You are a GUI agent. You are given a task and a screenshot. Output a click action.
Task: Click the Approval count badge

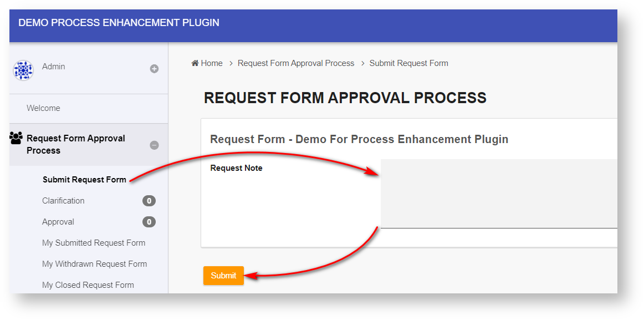click(x=149, y=222)
